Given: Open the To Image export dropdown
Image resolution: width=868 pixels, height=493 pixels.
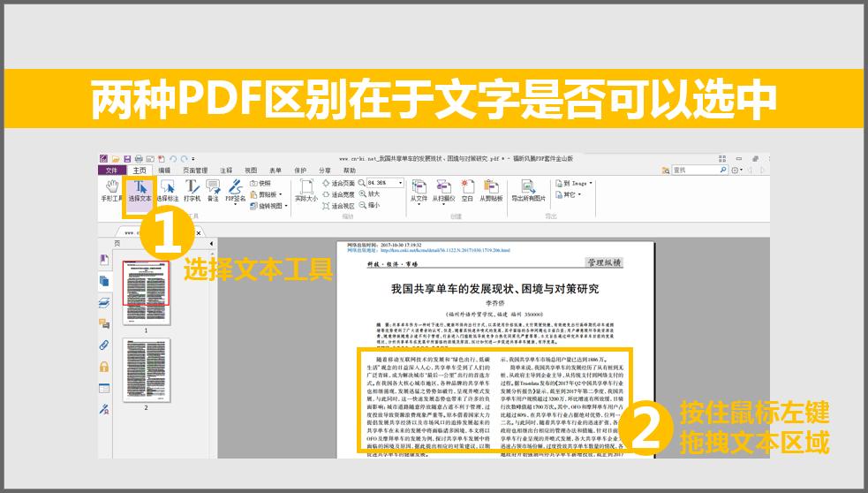Looking at the screenshot, I should tap(574, 183).
